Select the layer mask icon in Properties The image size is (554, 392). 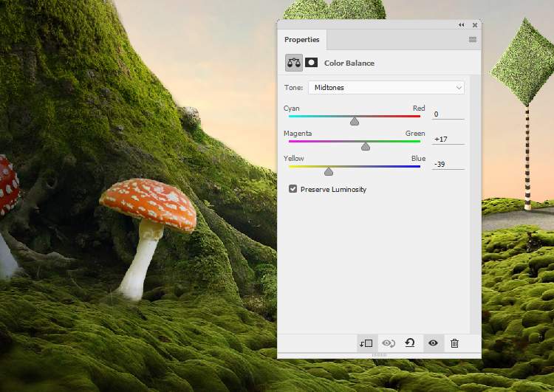(x=311, y=63)
